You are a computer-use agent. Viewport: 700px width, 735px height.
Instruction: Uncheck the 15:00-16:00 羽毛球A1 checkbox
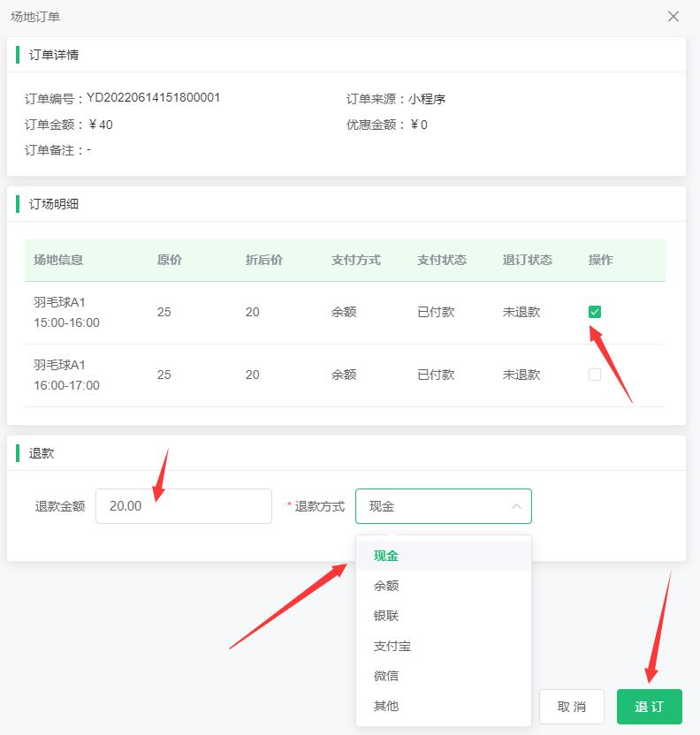tap(595, 312)
